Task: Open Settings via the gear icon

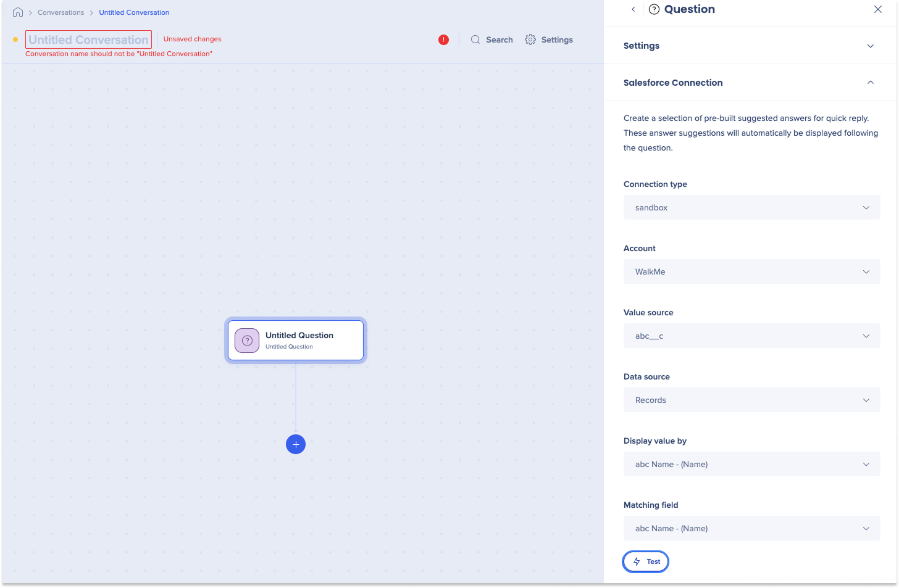Action: tap(530, 39)
